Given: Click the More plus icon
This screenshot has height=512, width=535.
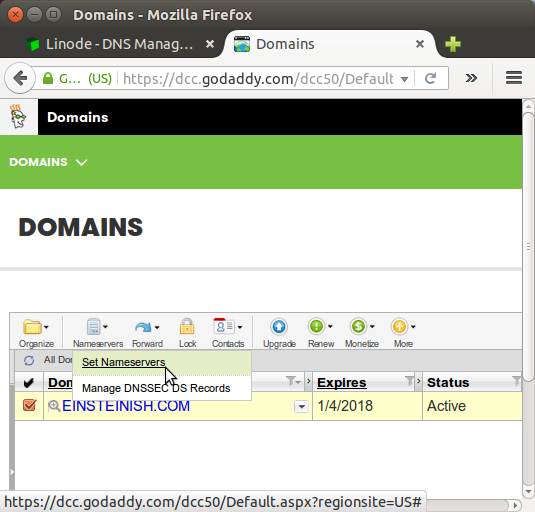Looking at the screenshot, I should pos(399,326).
